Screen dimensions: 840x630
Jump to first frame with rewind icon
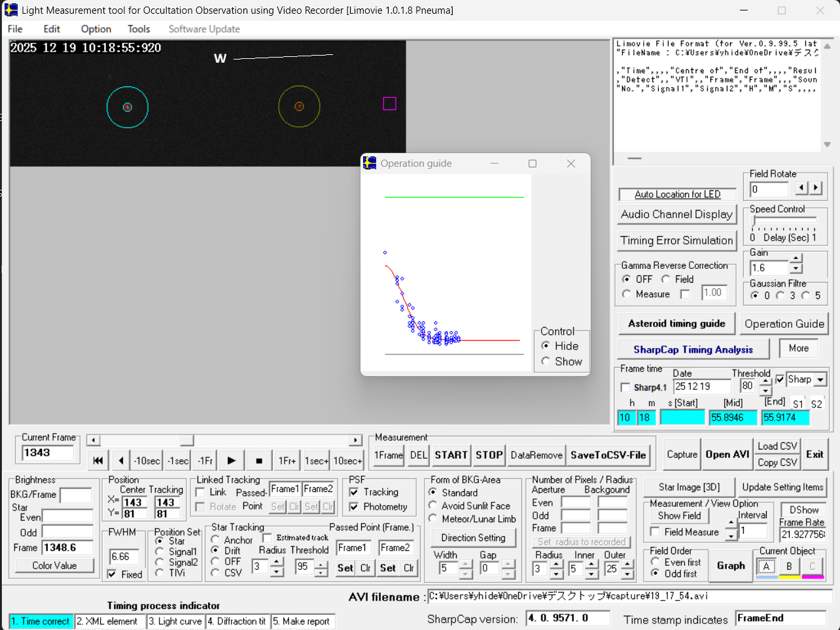(x=98, y=461)
